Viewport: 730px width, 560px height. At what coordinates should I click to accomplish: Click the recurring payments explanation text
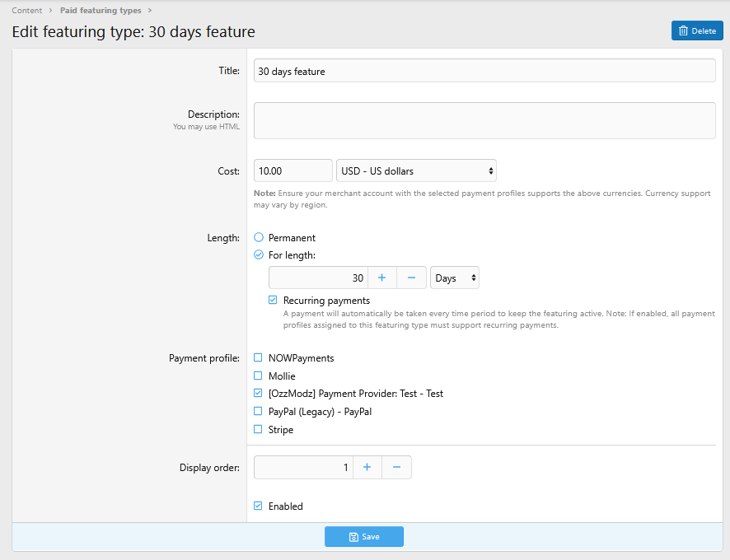(499, 320)
